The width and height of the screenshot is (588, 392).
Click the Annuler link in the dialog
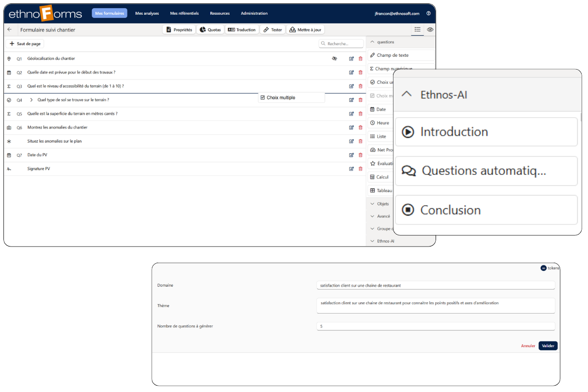[x=528, y=345]
